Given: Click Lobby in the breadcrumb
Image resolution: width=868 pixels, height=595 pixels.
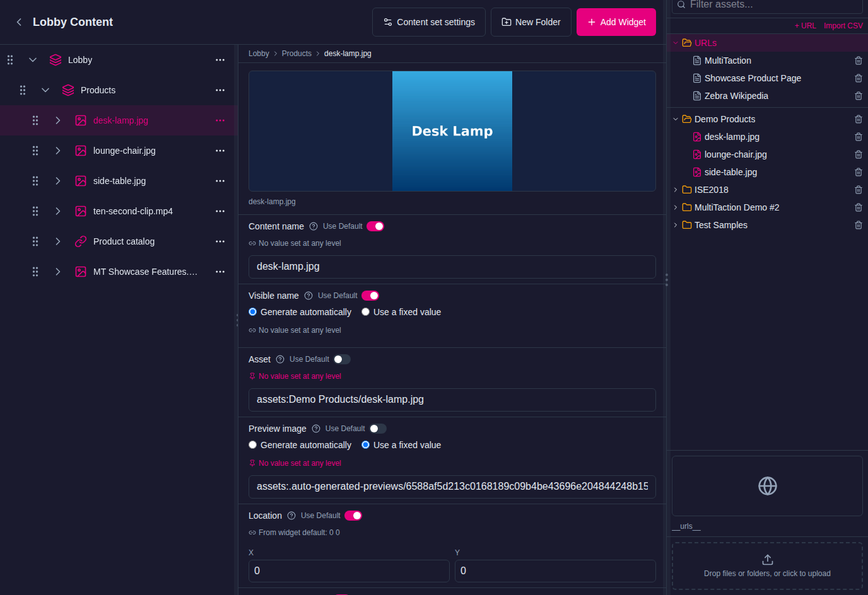Looking at the screenshot, I should pyautogui.click(x=259, y=54).
